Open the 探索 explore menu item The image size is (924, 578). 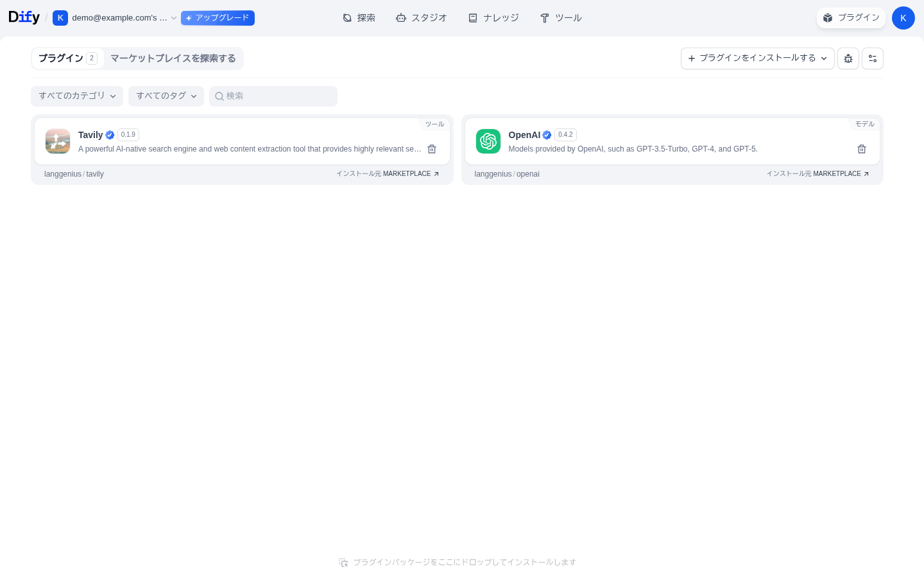coord(359,18)
